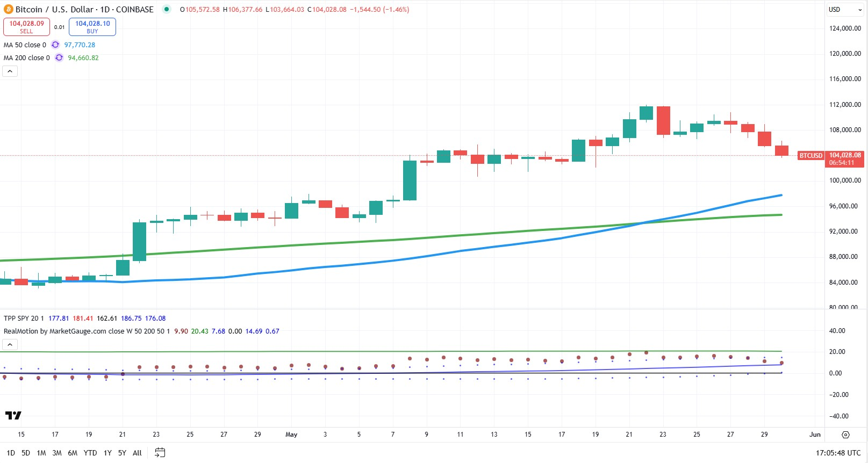This screenshot has width=868, height=463.
Task: Select the 5D time range
Action: coord(26,453)
